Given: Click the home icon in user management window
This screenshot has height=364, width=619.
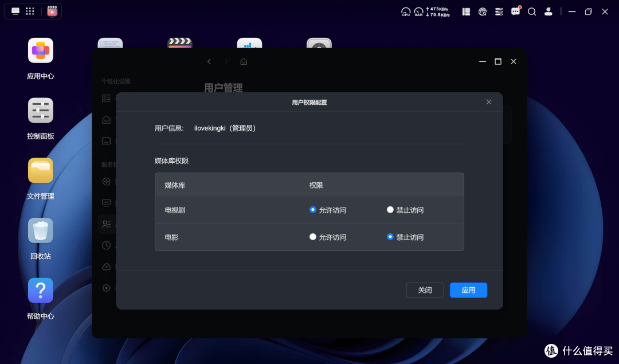Looking at the screenshot, I should [x=244, y=61].
